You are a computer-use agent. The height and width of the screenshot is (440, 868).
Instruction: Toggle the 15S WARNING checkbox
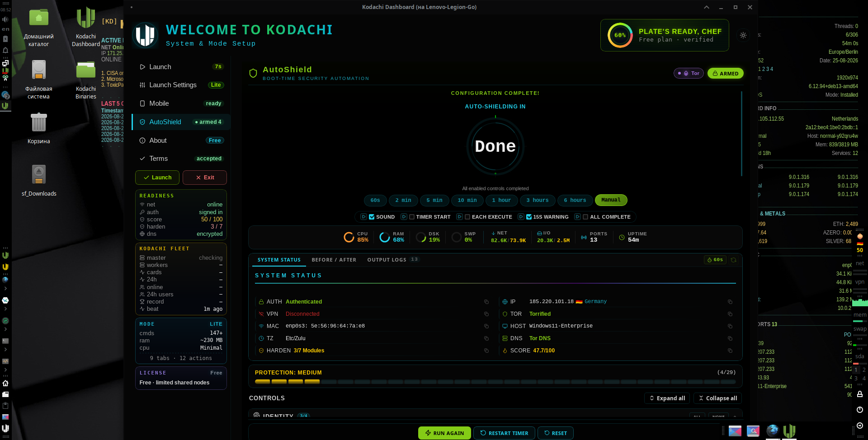click(529, 217)
